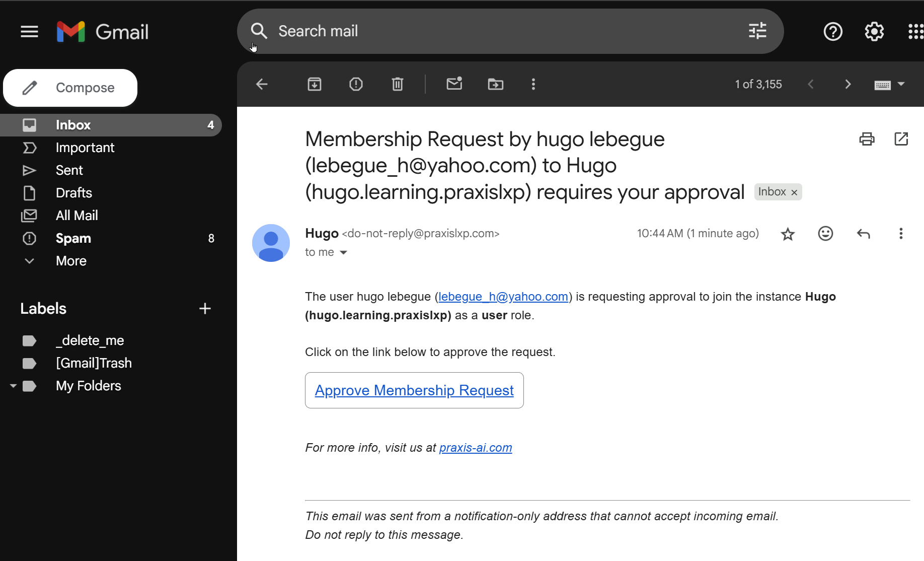Image resolution: width=924 pixels, height=561 pixels.
Task: Reply to Hugo's email
Action: coord(863,233)
